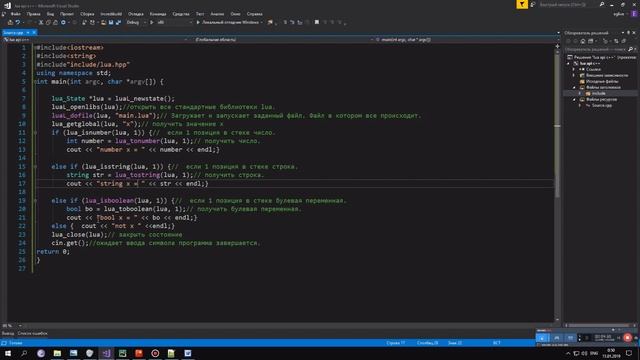Click the feedback icon next to the flag
This screenshot has height=360, width=640.
[x=533, y=4]
